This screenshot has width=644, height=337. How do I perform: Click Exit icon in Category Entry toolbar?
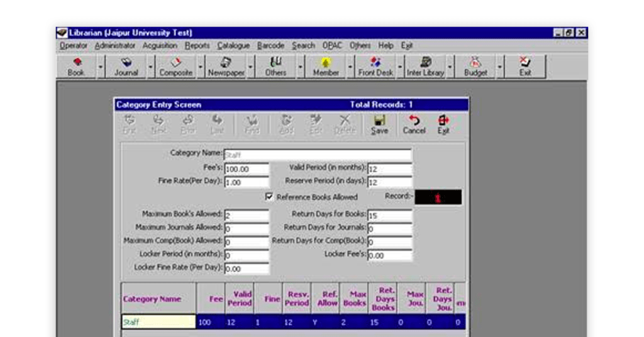point(443,124)
